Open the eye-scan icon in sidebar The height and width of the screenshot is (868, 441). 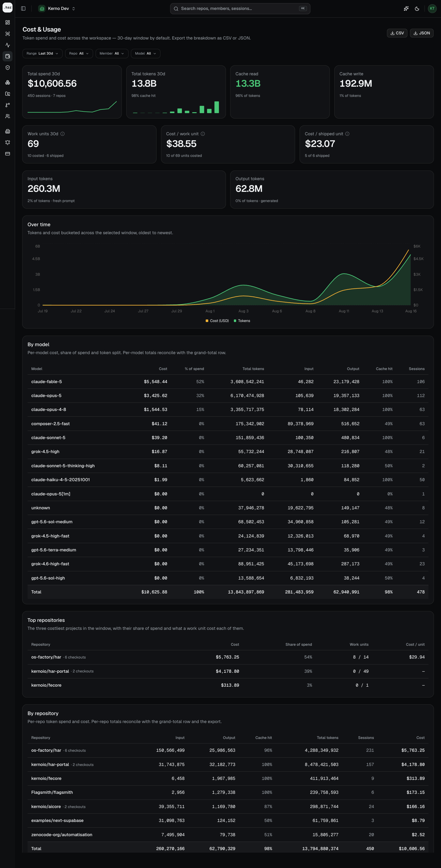[7, 34]
